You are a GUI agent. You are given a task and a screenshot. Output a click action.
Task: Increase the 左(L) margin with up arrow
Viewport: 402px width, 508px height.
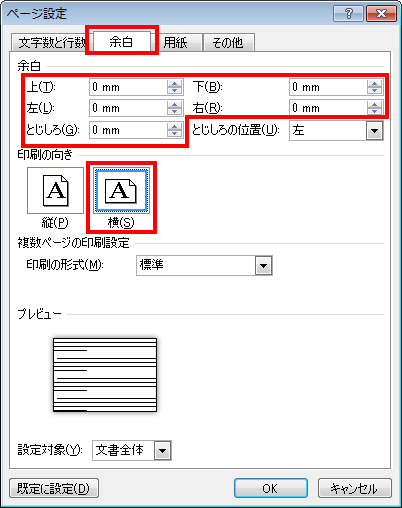(174, 104)
